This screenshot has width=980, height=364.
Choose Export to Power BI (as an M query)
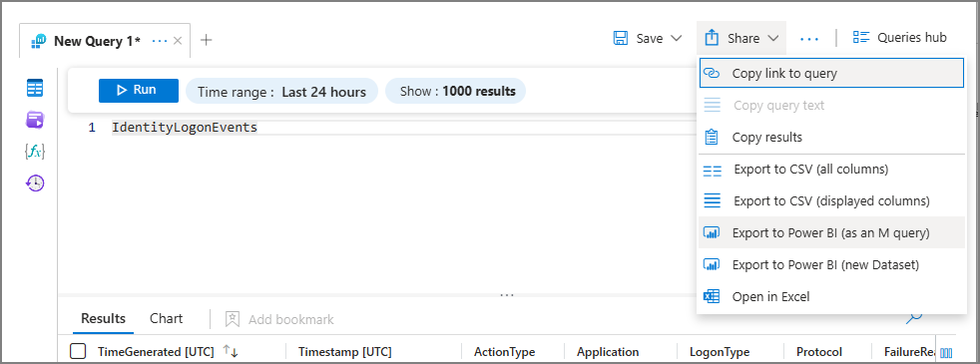831,233
